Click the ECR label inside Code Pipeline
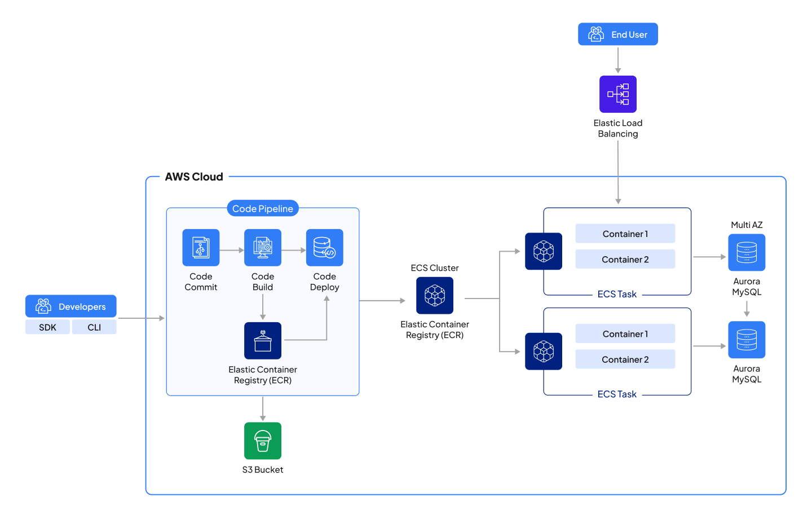 (263, 375)
